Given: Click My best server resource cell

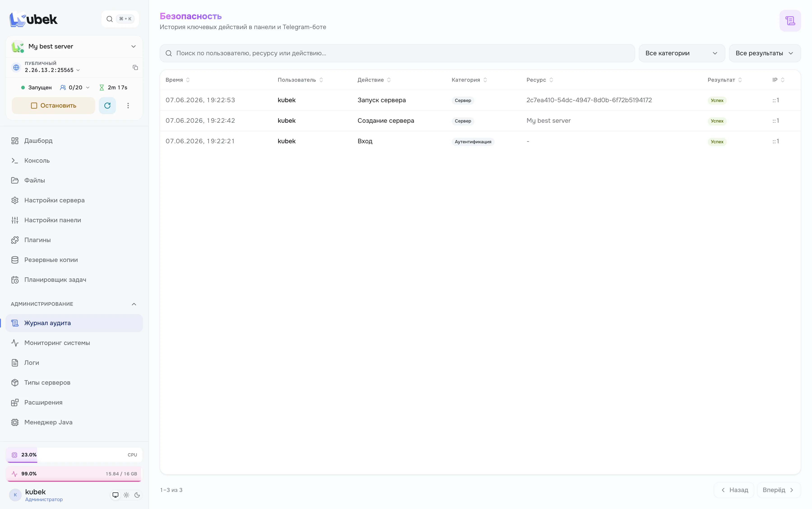Looking at the screenshot, I should [x=549, y=120].
